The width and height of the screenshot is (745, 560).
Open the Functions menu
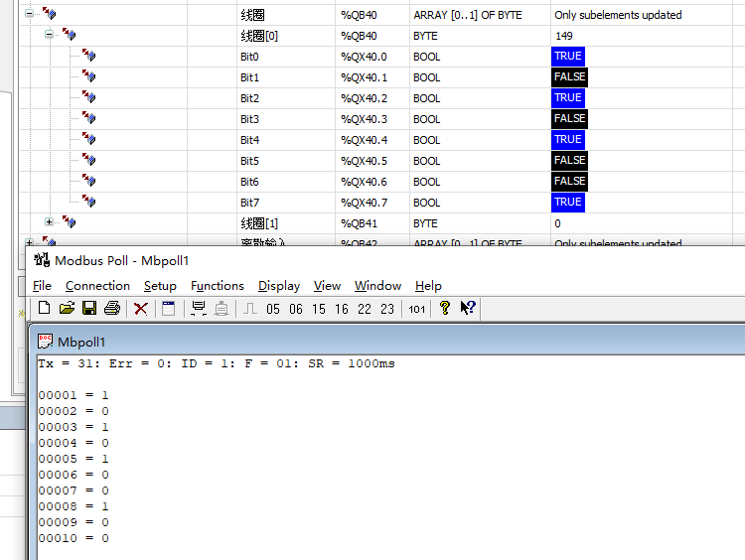coord(218,286)
